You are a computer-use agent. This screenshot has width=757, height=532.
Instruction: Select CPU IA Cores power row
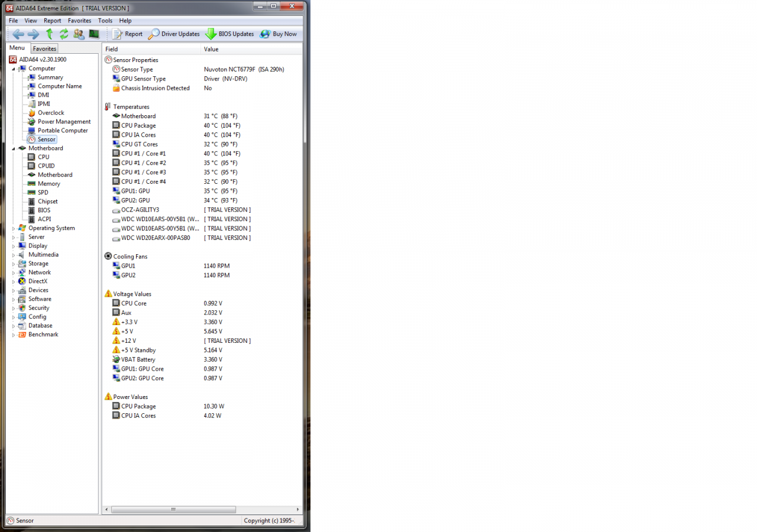[202, 416]
